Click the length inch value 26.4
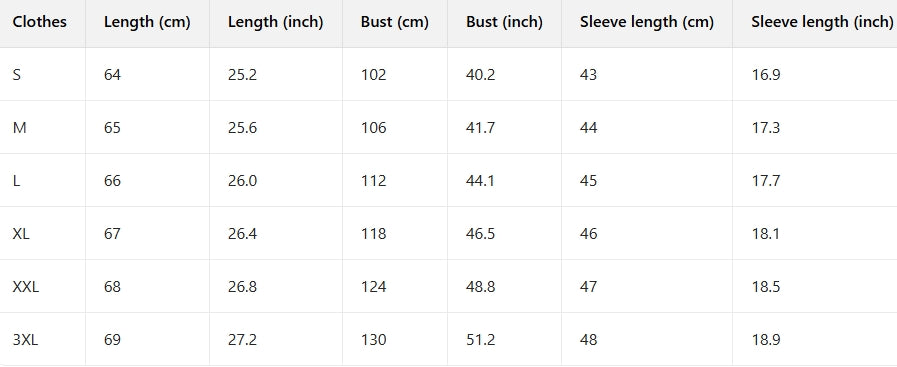897x367 pixels. pos(243,234)
